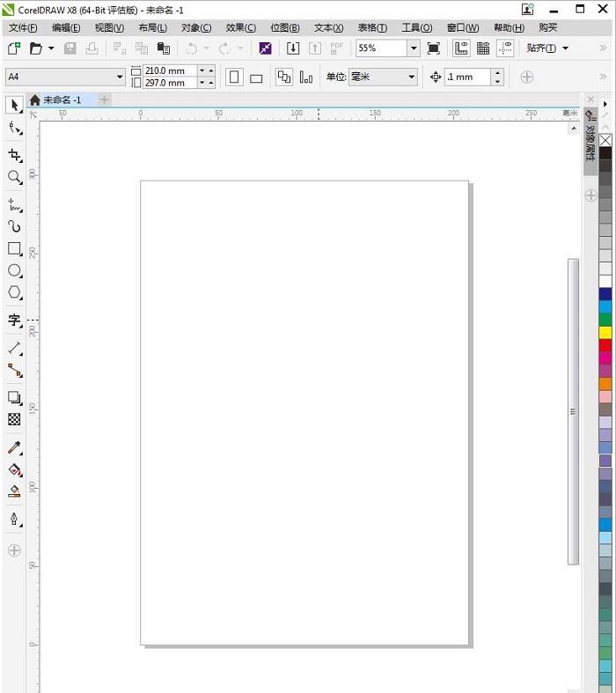
Task: Toggle all pages size button
Action: [x=284, y=77]
